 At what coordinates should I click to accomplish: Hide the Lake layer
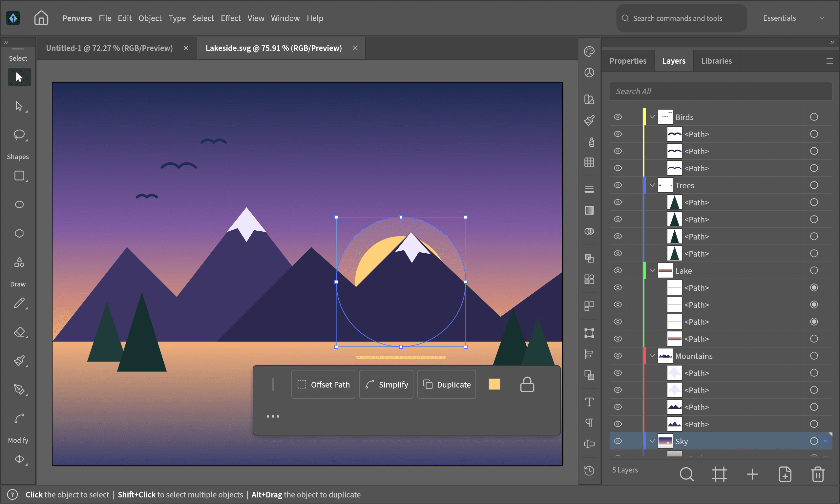click(x=618, y=270)
